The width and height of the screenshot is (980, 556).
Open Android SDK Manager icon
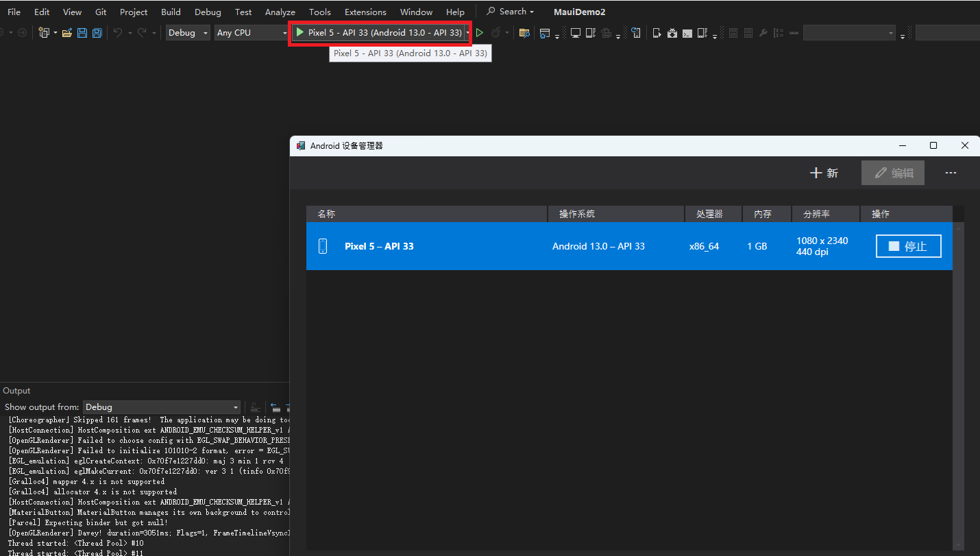click(672, 32)
